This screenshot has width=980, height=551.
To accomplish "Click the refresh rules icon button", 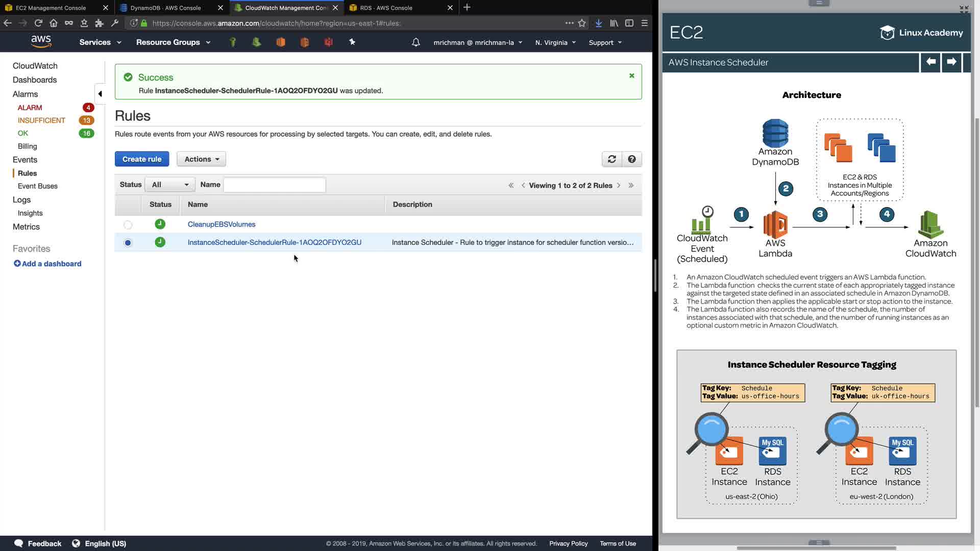I will 611,159.
